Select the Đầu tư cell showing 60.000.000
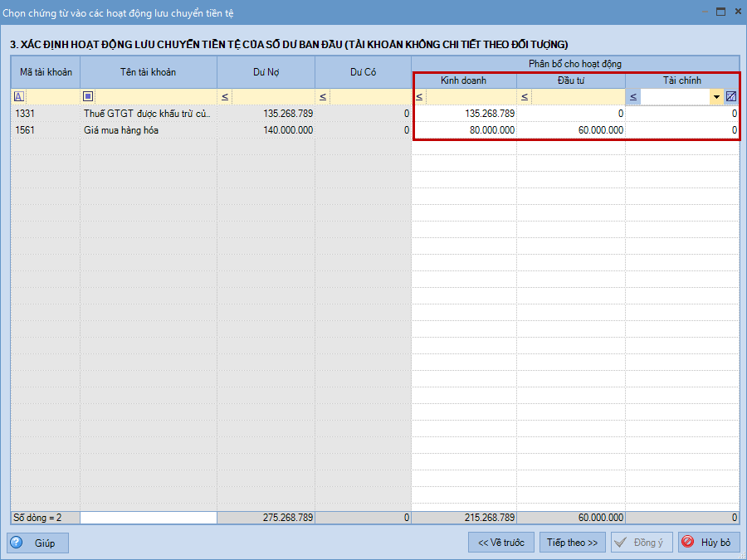Screen dimensions: 747x560 571,130
